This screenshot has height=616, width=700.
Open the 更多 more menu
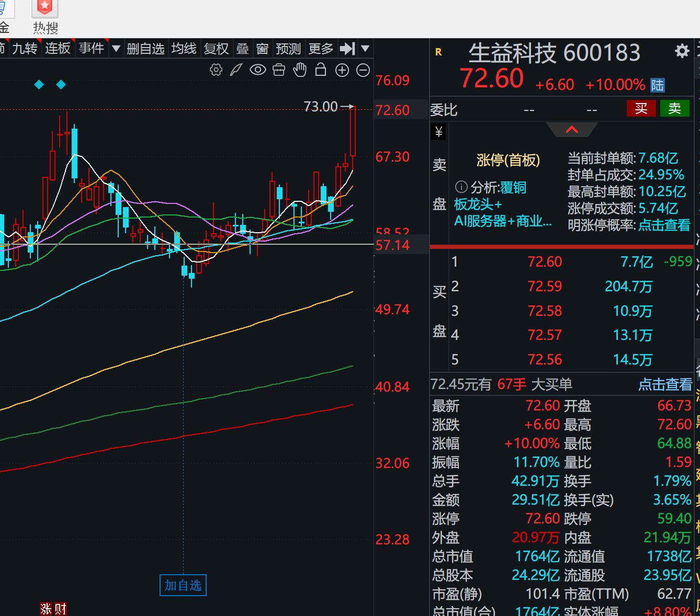click(x=321, y=49)
